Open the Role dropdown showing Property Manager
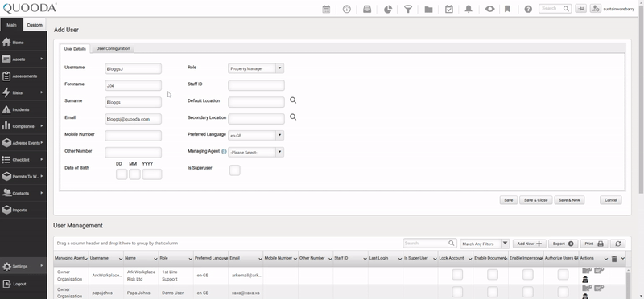 click(x=256, y=68)
